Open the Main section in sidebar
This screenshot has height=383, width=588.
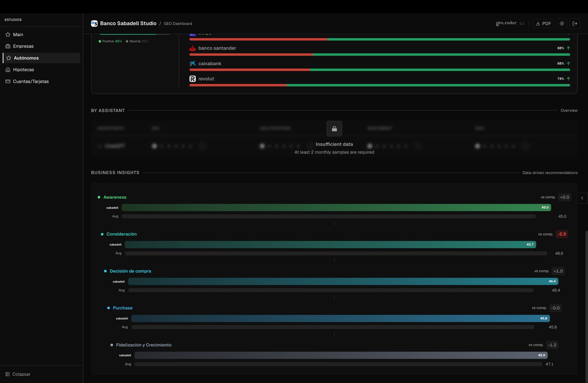[x=18, y=35]
